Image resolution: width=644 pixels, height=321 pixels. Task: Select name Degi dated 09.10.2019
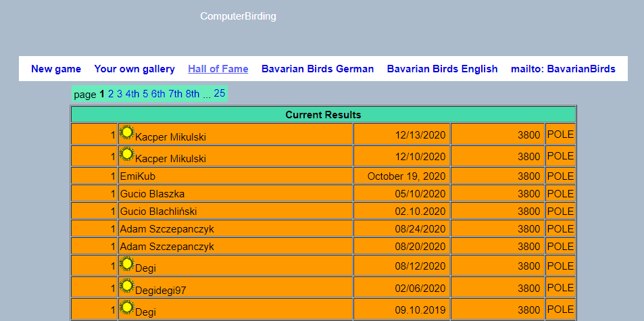coord(145,312)
